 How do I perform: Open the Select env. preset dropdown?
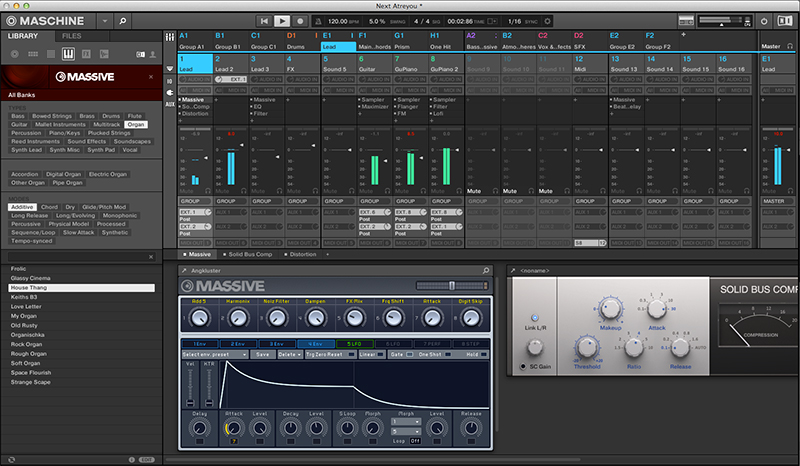point(215,354)
